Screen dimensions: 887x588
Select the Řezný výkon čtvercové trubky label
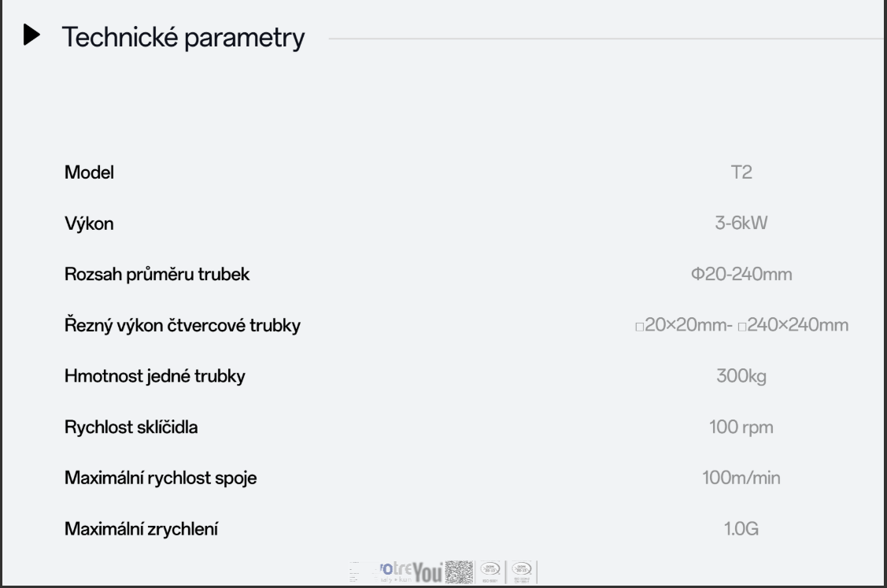click(182, 325)
